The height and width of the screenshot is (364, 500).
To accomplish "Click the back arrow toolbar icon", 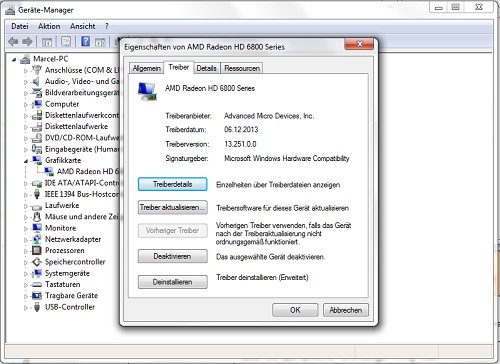I will [x=13, y=42].
